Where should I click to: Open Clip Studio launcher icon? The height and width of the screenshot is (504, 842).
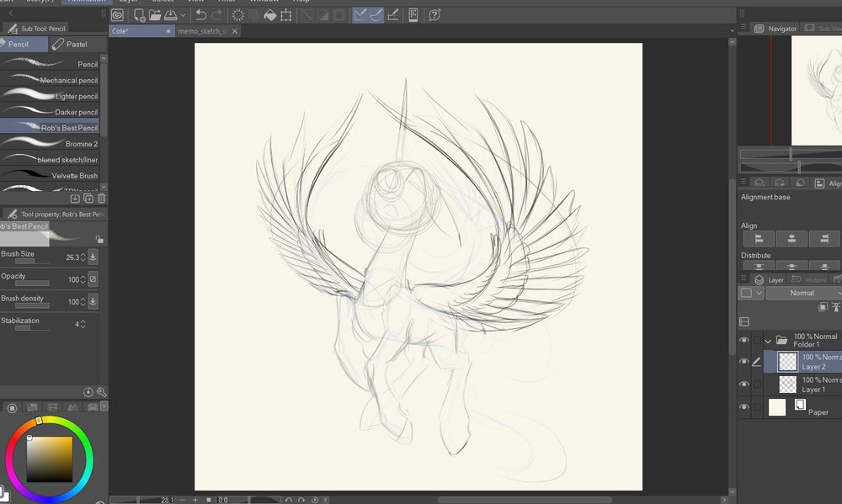(117, 15)
